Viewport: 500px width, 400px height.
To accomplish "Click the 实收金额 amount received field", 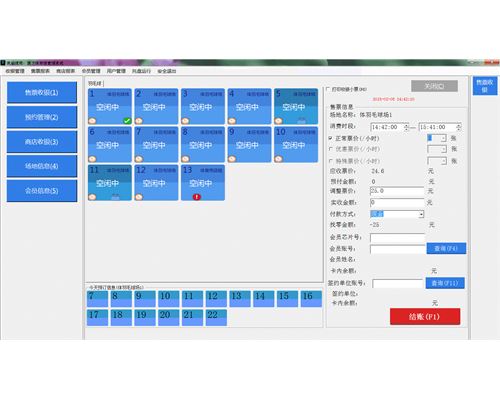I will [x=397, y=202].
